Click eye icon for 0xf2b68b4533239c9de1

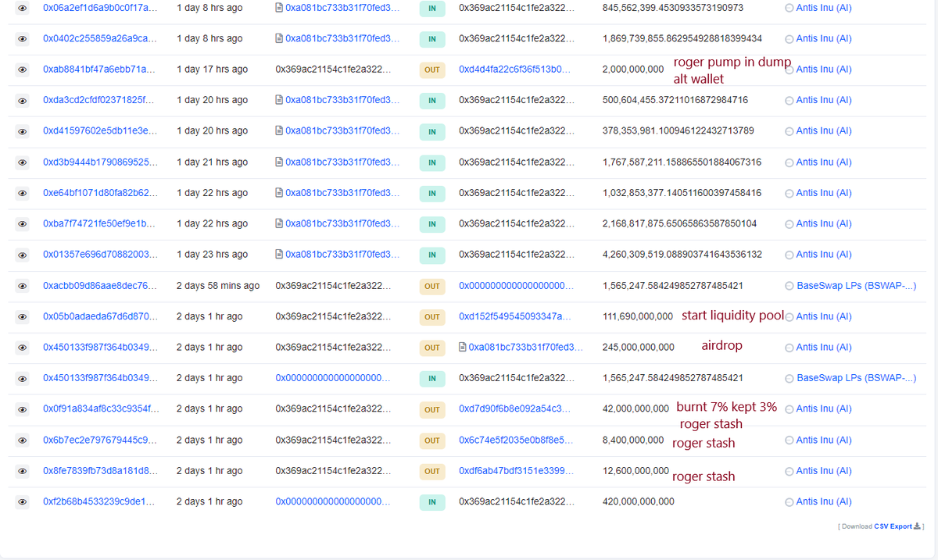23,502
